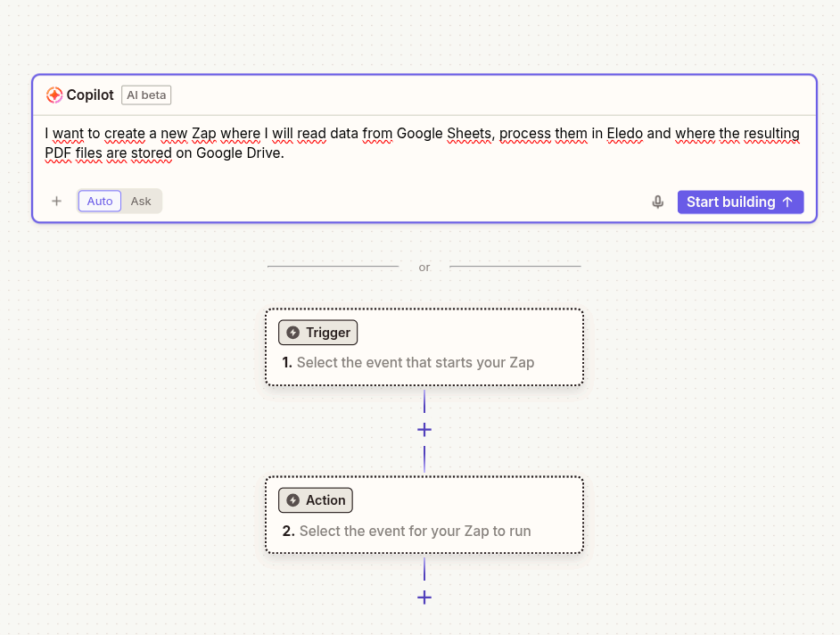Screen dimensions: 840x635
Task: Enable the Auto mode option
Action: (99, 201)
